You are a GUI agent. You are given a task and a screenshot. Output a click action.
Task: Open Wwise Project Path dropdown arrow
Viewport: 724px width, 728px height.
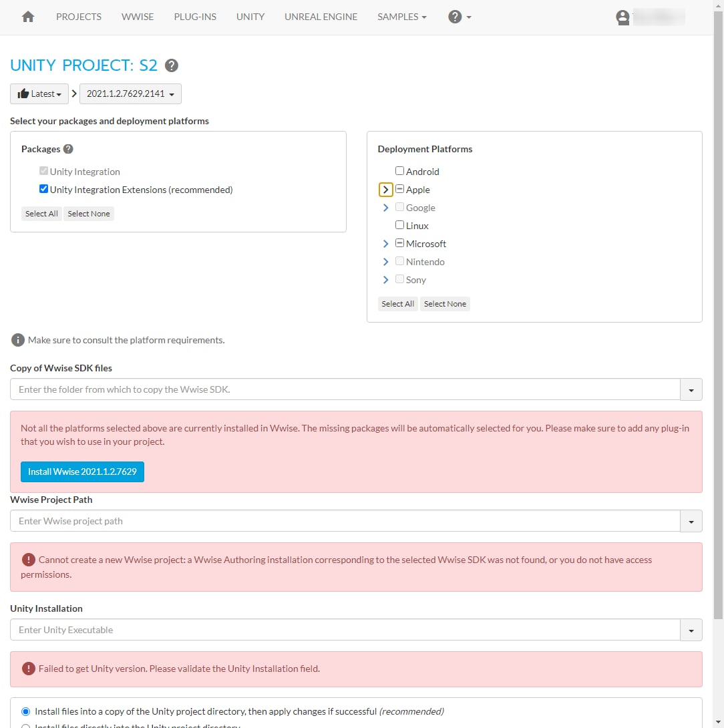point(691,521)
